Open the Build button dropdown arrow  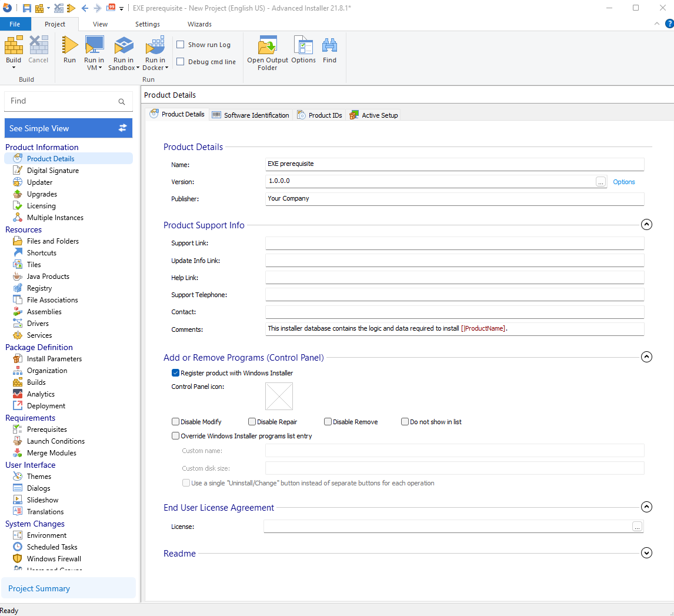(14, 68)
